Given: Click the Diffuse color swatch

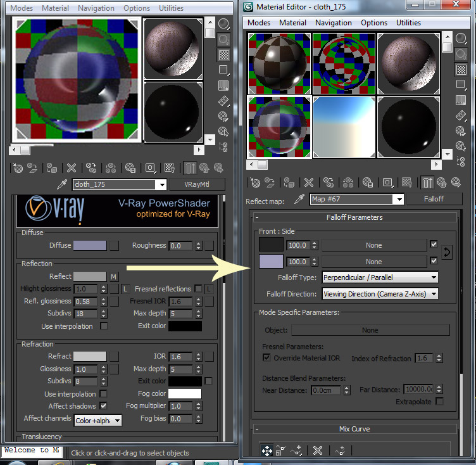Looking at the screenshot, I should point(89,246).
